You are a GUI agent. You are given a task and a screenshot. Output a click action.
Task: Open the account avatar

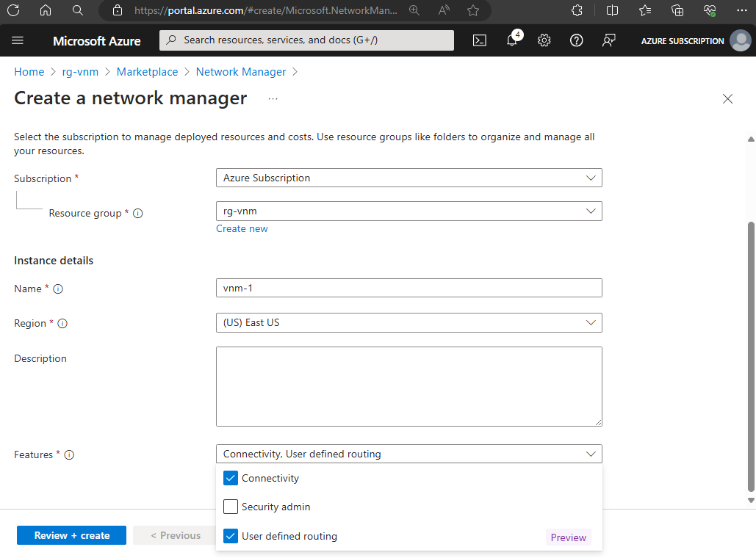point(741,40)
